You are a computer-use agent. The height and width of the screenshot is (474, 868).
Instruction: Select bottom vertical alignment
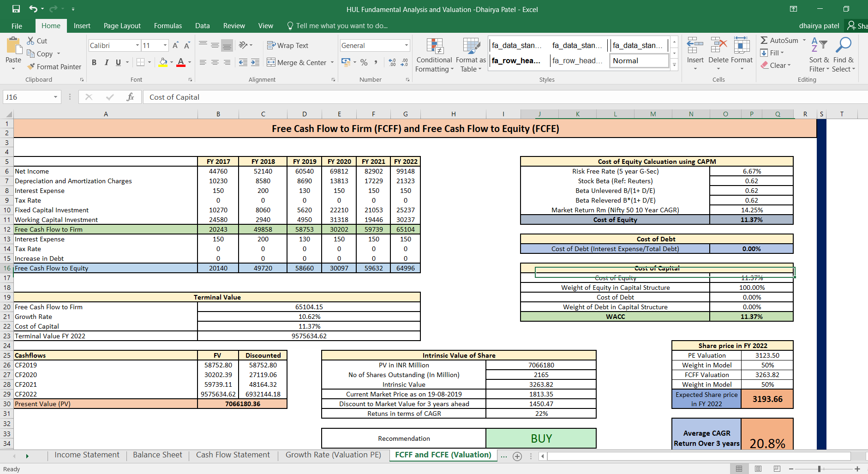click(227, 45)
